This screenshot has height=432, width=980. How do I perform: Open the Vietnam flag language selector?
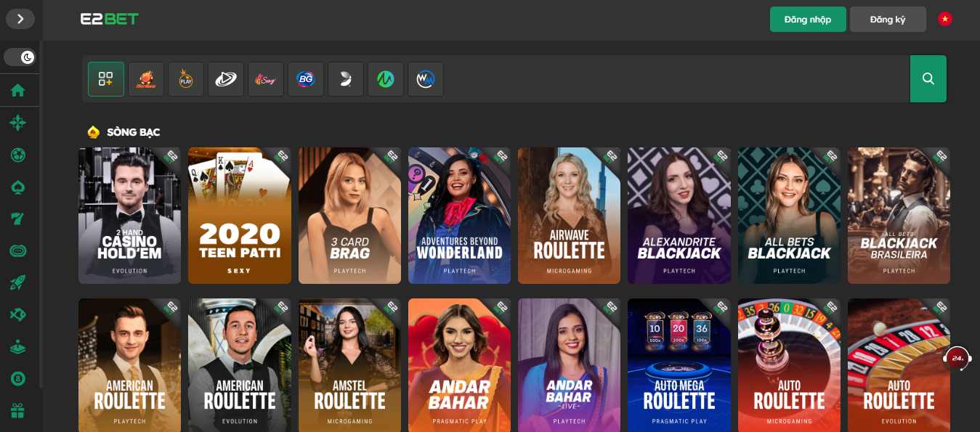click(x=944, y=20)
